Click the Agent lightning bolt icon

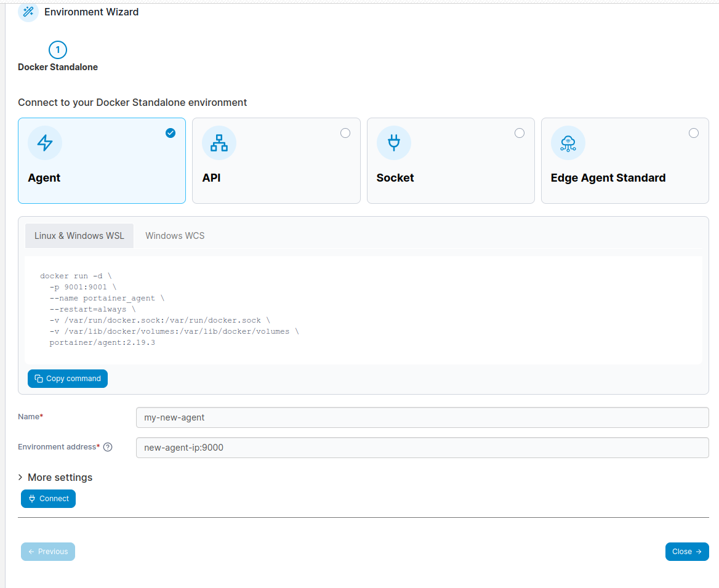click(45, 143)
